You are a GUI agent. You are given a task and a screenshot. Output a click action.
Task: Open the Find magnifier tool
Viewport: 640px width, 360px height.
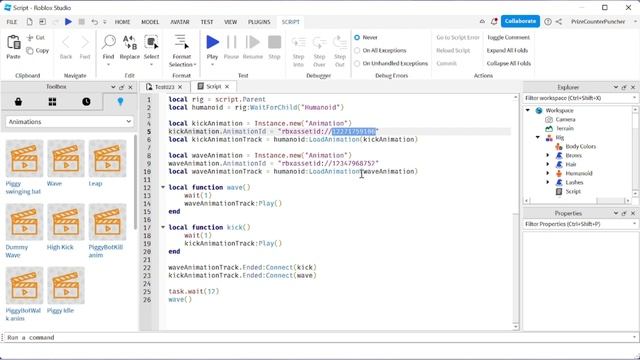[109, 42]
